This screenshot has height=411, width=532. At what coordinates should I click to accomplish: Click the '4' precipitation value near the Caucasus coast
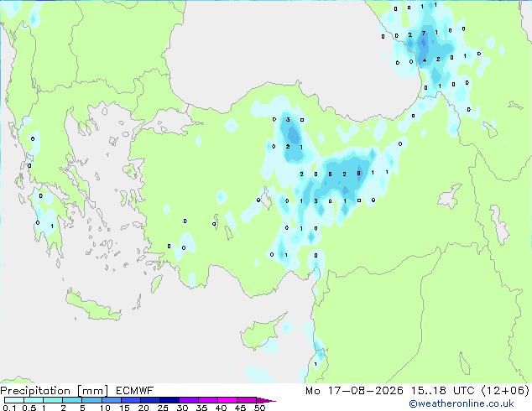click(x=425, y=60)
